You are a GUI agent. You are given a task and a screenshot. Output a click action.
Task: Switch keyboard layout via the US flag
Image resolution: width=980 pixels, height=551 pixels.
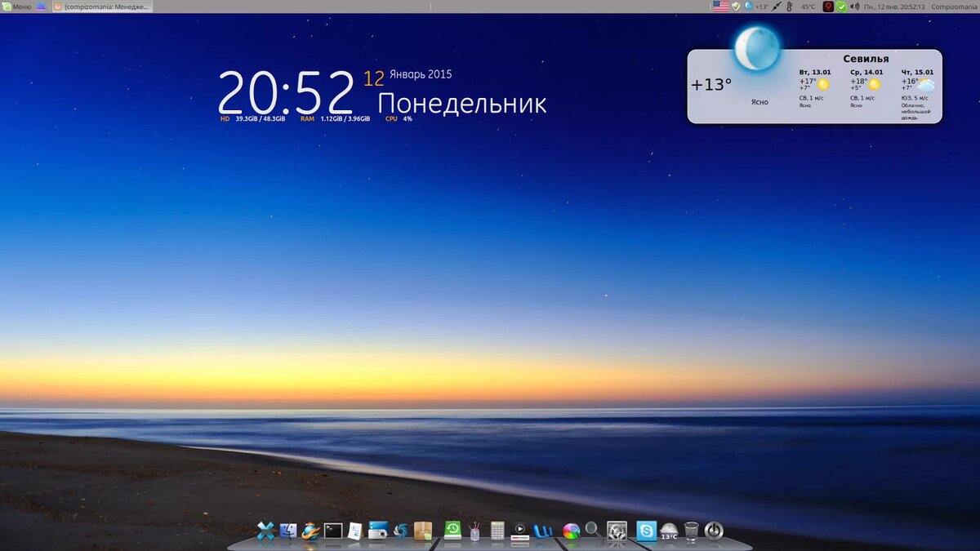721,7
